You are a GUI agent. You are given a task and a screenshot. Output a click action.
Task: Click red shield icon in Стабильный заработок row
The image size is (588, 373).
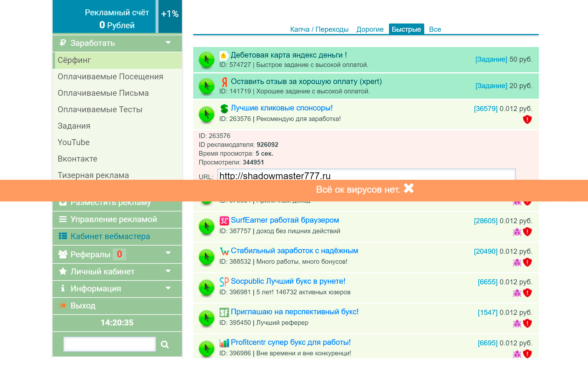527,262
